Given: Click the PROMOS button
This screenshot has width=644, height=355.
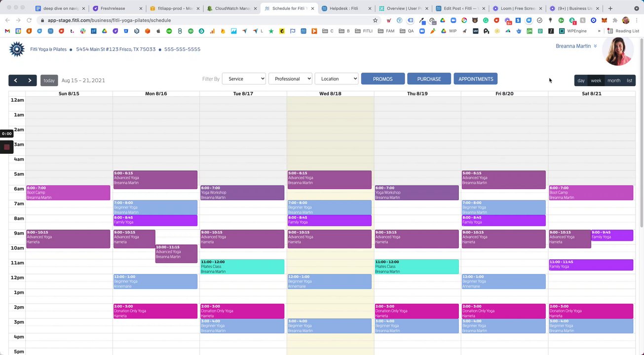Looking at the screenshot, I should tap(383, 79).
